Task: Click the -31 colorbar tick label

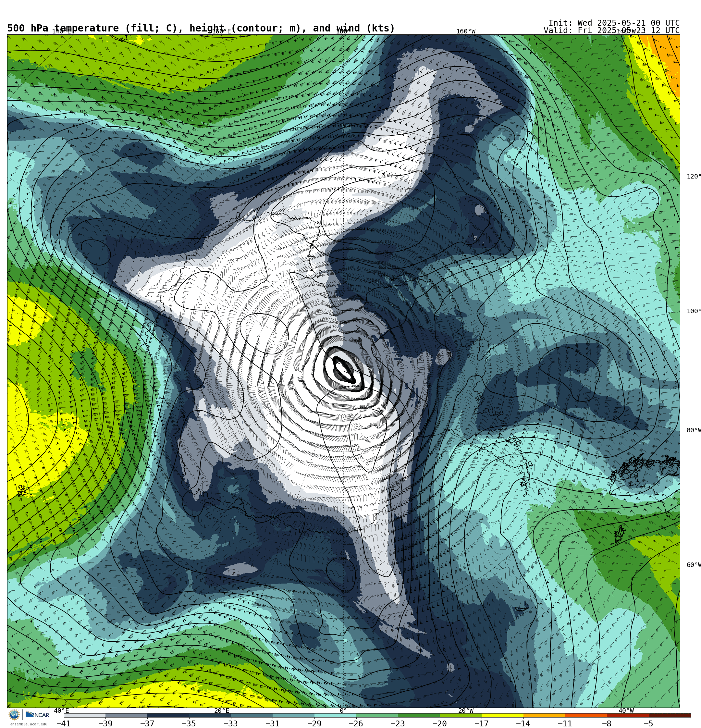Action: click(272, 723)
